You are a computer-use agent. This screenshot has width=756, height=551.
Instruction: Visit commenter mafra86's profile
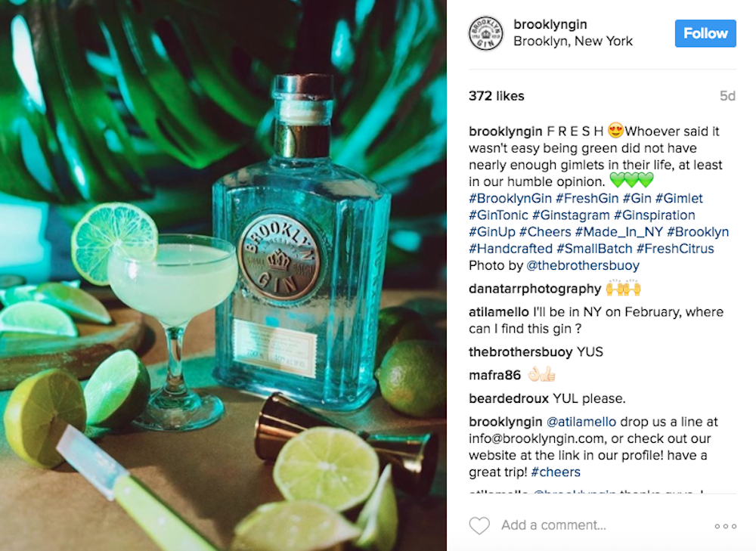point(494,375)
